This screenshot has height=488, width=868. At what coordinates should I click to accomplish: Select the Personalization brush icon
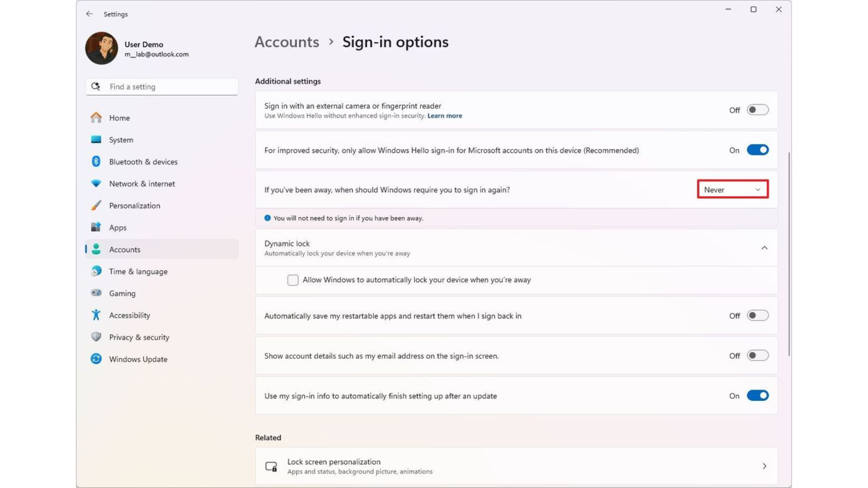tap(96, 205)
